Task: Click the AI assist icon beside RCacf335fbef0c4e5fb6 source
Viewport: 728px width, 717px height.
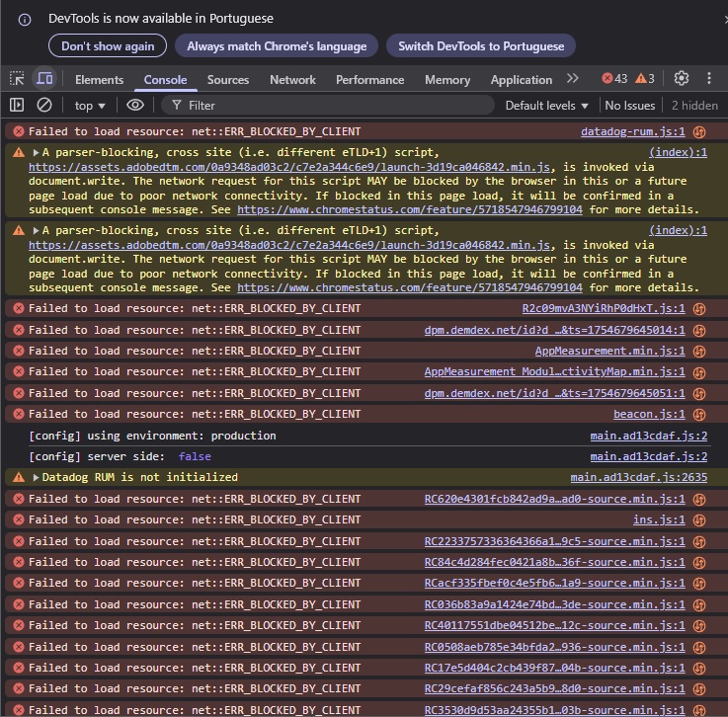Action: [x=699, y=584]
